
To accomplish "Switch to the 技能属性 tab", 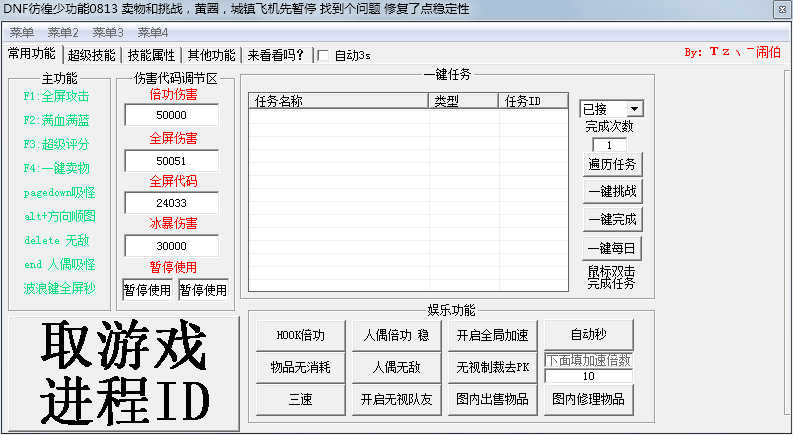I will click(151, 55).
